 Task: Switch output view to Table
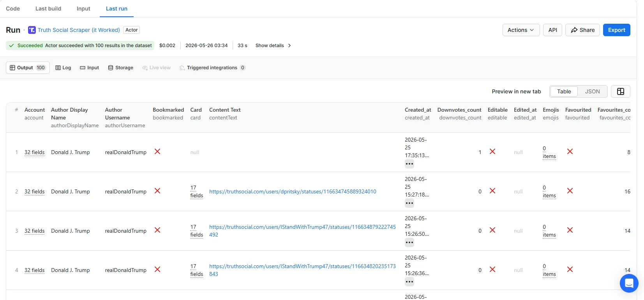click(564, 91)
